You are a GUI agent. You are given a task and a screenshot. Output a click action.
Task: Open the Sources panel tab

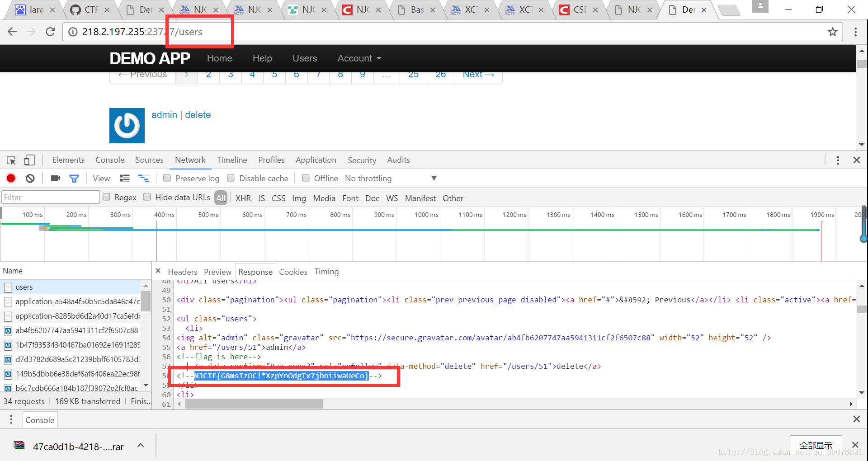pyautogui.click(x=150, y=160)
